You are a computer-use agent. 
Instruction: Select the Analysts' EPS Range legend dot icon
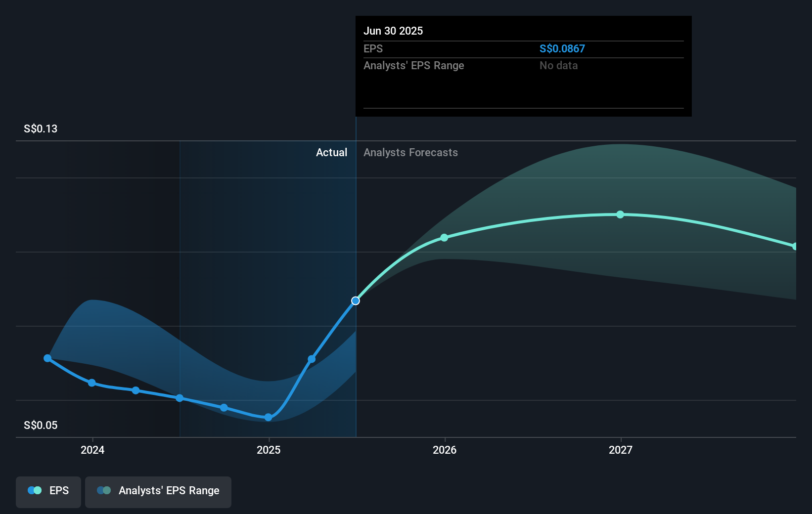tap(103, 490)
